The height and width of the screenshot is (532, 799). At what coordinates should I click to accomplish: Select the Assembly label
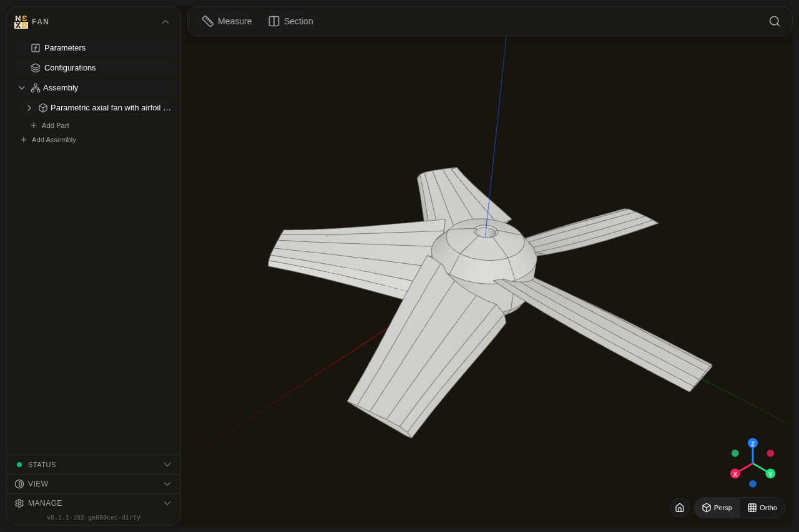[61, 88]
